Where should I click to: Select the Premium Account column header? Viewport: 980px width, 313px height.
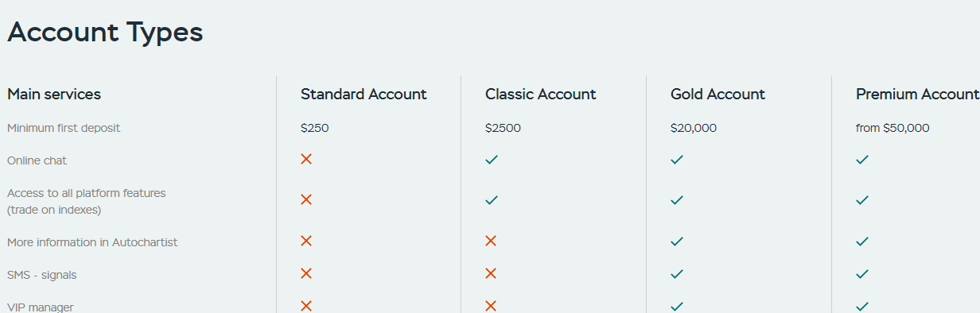[917, 94]
